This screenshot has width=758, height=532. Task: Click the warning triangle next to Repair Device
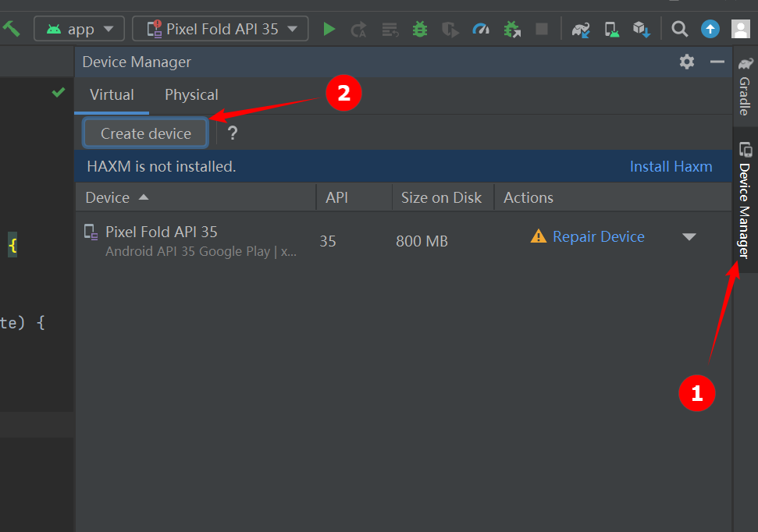tap(538, 236)
